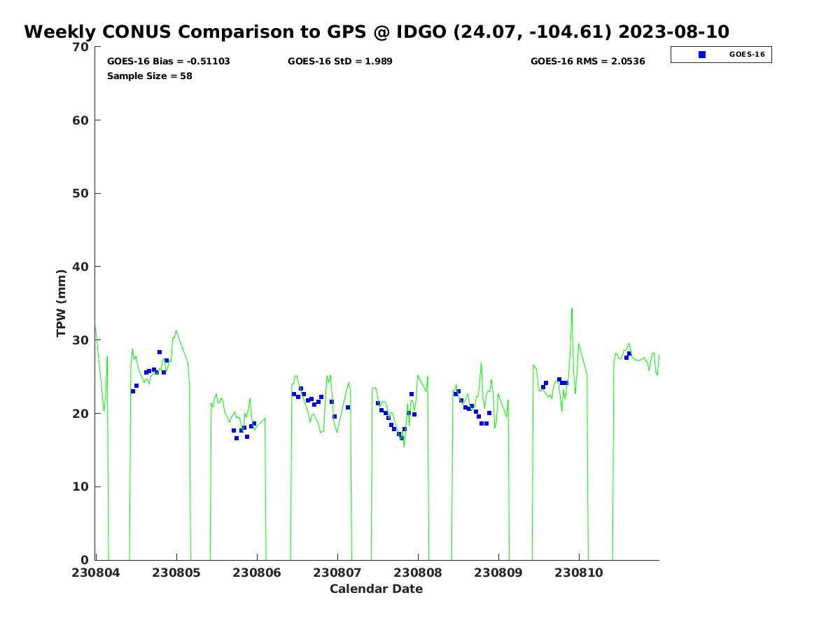840x630 pixels.
Task: Click the 230807 x-axis tick label
Action: (337, 573)
